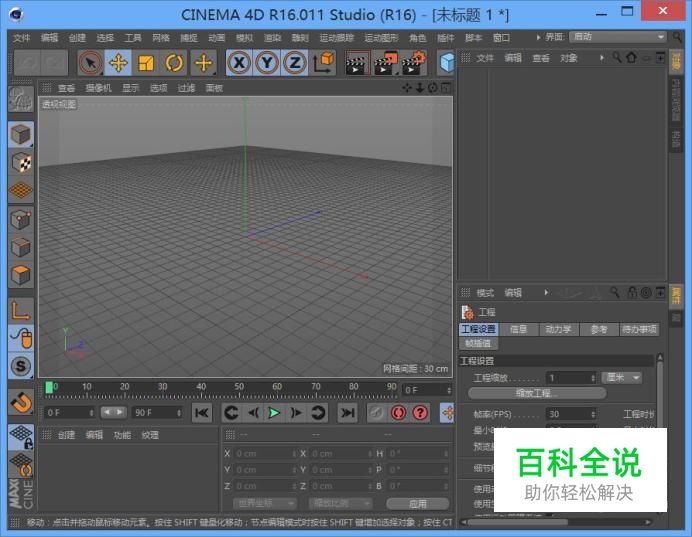Enable the axis L-shaped tool
This screenshot has width=692, height=537.
[x=20, y=310]
